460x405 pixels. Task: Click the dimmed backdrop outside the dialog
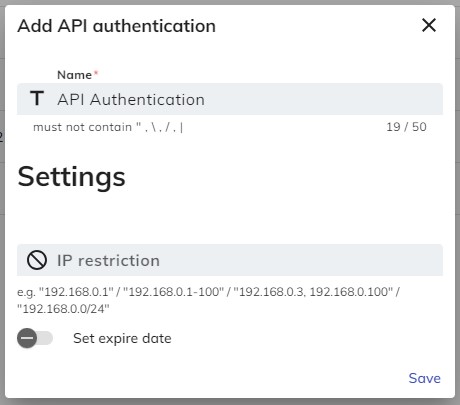[2, 200]
